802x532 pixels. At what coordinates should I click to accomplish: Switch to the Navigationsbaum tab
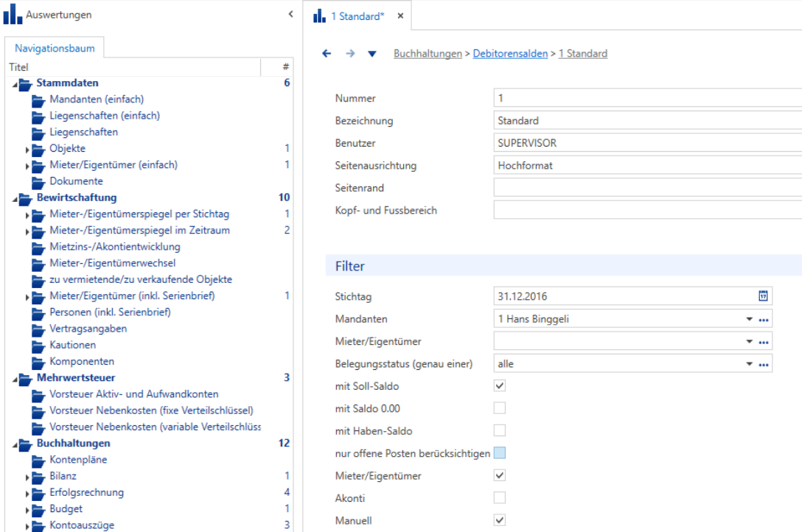click(x=55, y=48)
